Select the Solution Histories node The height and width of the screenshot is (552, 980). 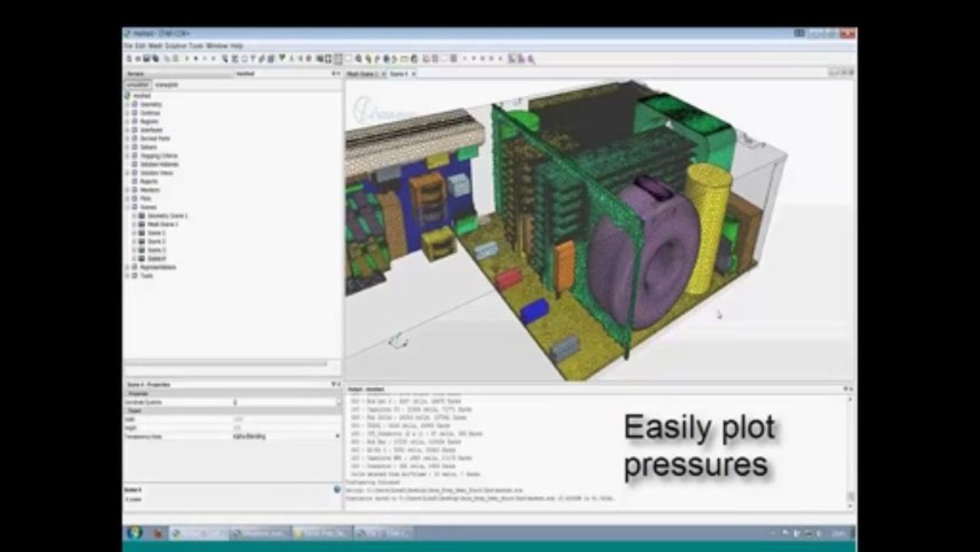pyautogui.click(x=159, y=164)
